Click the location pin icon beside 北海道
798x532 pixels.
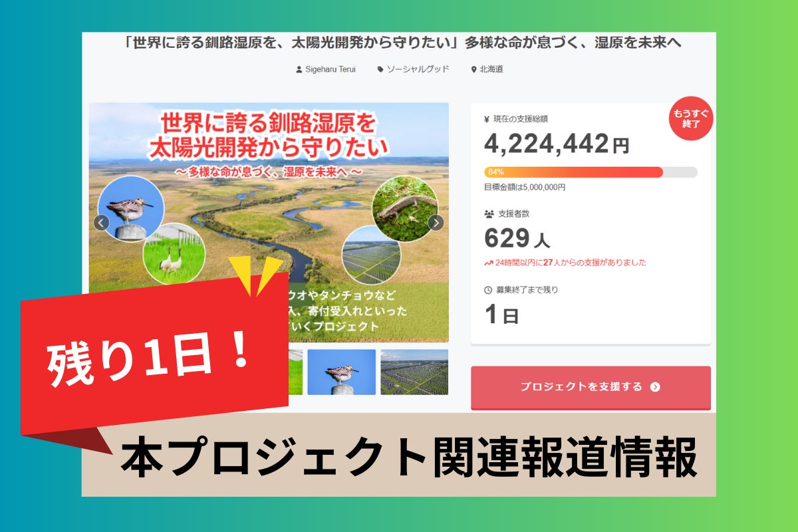click(x=473, y=69)
